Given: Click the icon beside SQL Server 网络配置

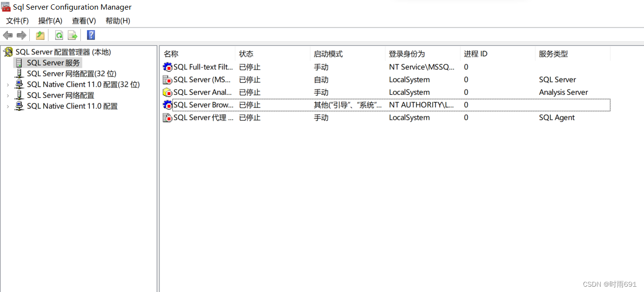Looking at the screenshot, I should (19, 95).
